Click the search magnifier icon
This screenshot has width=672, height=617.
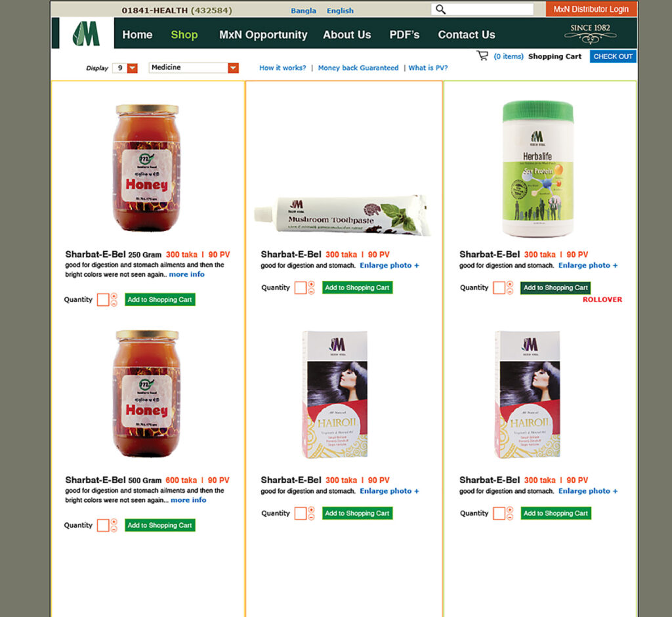point(440,9)
